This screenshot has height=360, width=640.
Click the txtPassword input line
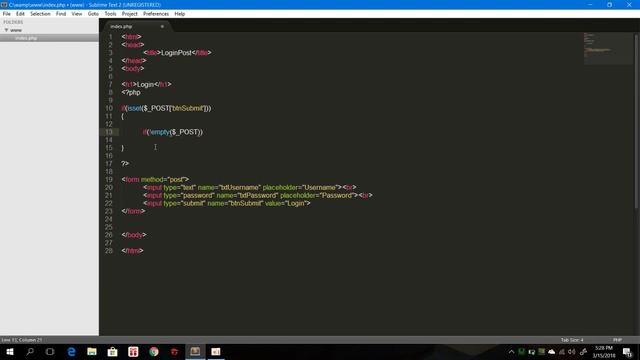pyautogui.click(x=258, y=196)
